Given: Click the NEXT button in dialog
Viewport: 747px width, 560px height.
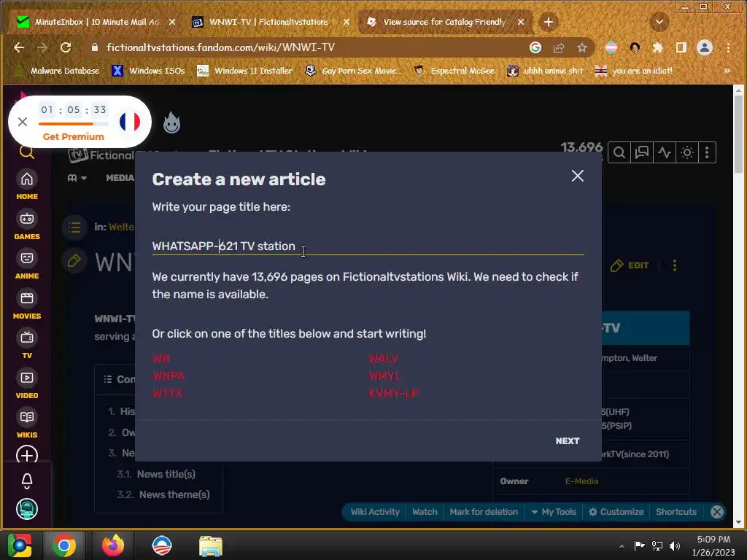Looking at the screenshot, I should coord(568,441).
